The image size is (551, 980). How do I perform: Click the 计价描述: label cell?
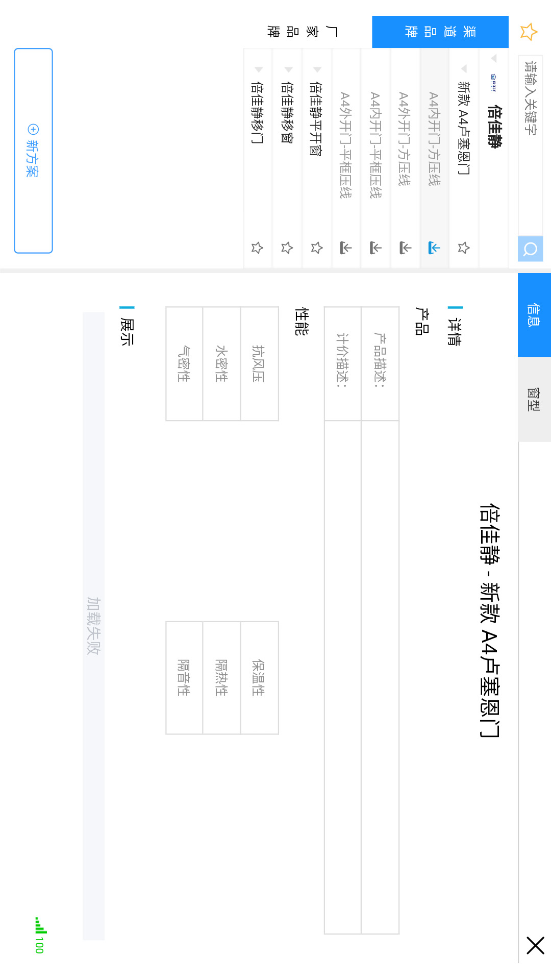(343, 364)
